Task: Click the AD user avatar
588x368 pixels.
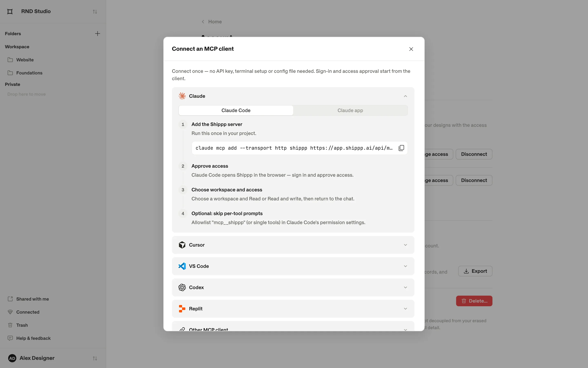Action: pos(12,358)
